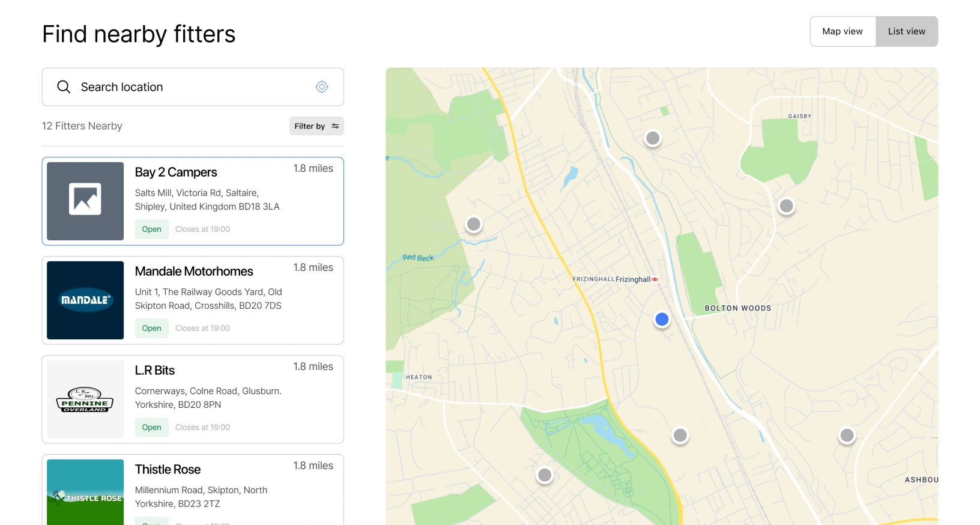Viewport: 980px width, 525px height.
Task: Click the filter sliders icon beside Filter by
Action: tap(334, 126)
